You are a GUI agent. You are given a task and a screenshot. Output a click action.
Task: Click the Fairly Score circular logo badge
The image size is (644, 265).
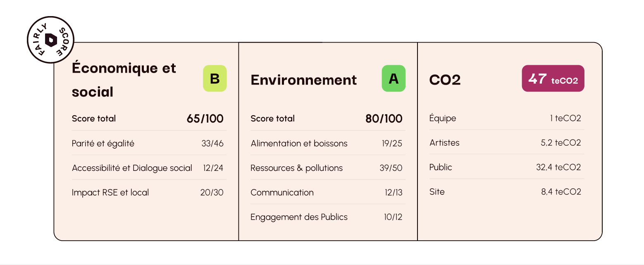50,40
